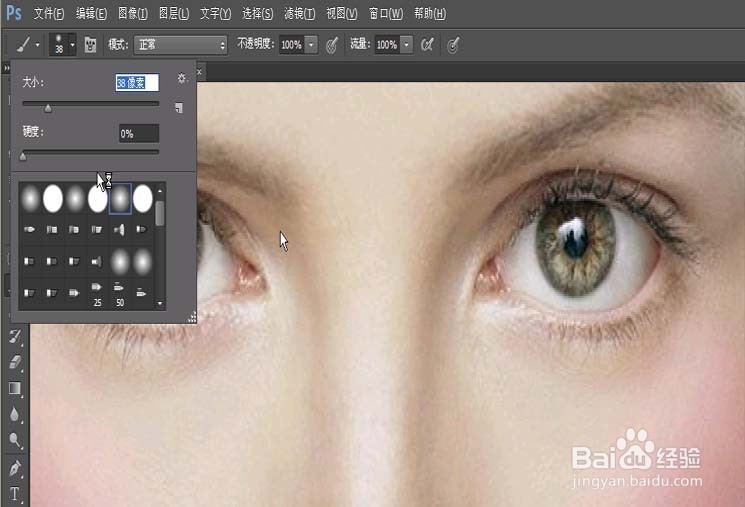Click the size slider handle
Screen dimensions: 745x507
click(48, 108)
